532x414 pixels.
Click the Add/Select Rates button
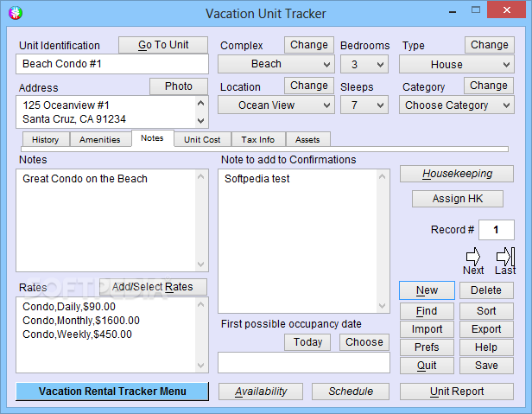(x=153, y=287)
